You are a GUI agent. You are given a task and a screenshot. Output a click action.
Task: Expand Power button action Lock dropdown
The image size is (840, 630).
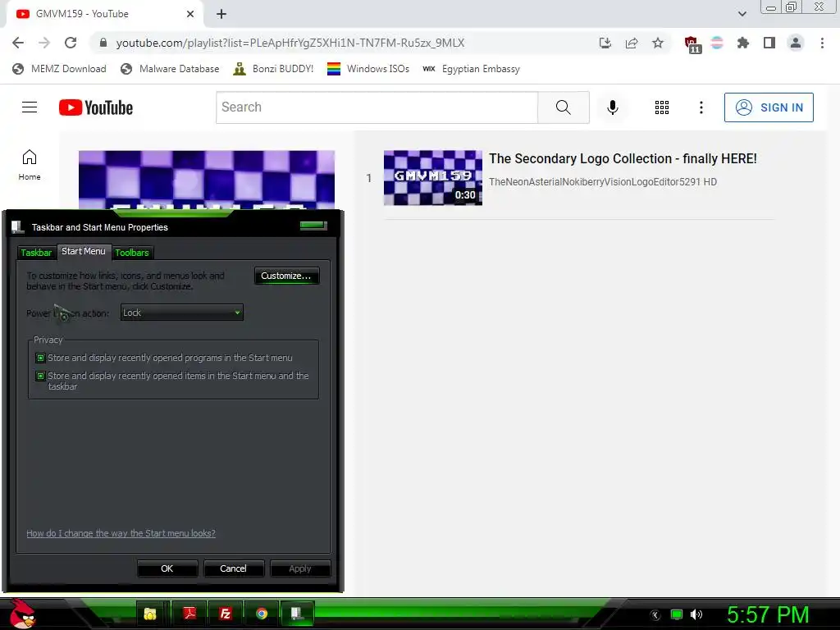(x=181, y=313)
